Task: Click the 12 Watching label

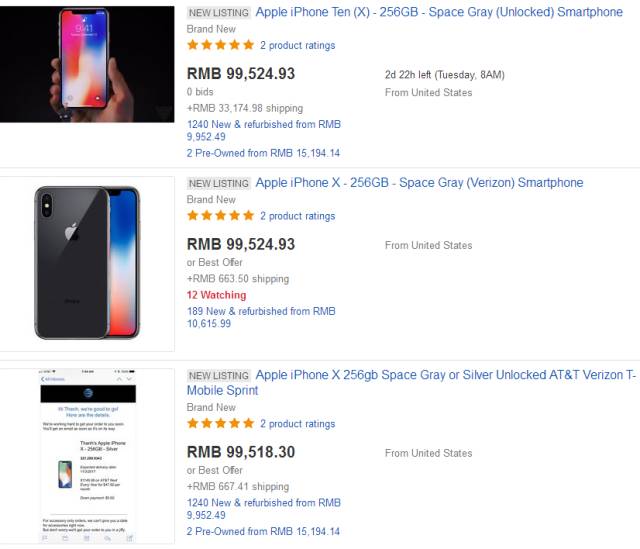Action: point(216,295)
